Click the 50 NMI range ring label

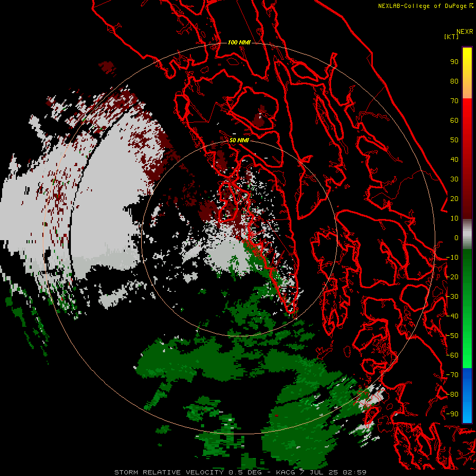pos(239,140)
